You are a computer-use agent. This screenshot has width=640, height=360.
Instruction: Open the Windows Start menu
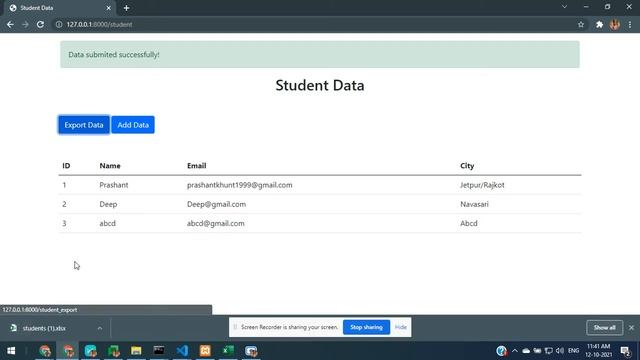point(11,351)
